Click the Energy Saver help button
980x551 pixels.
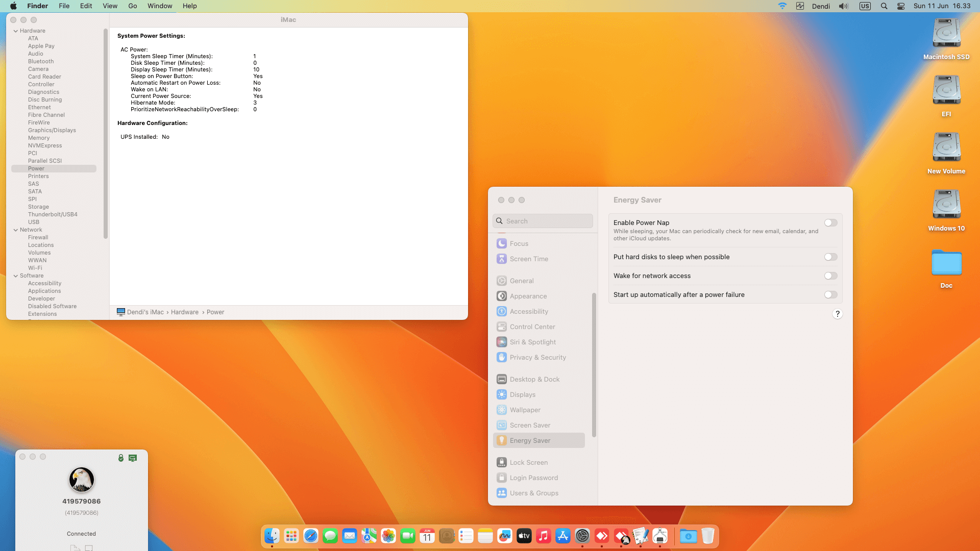click(x=837, y=314)
